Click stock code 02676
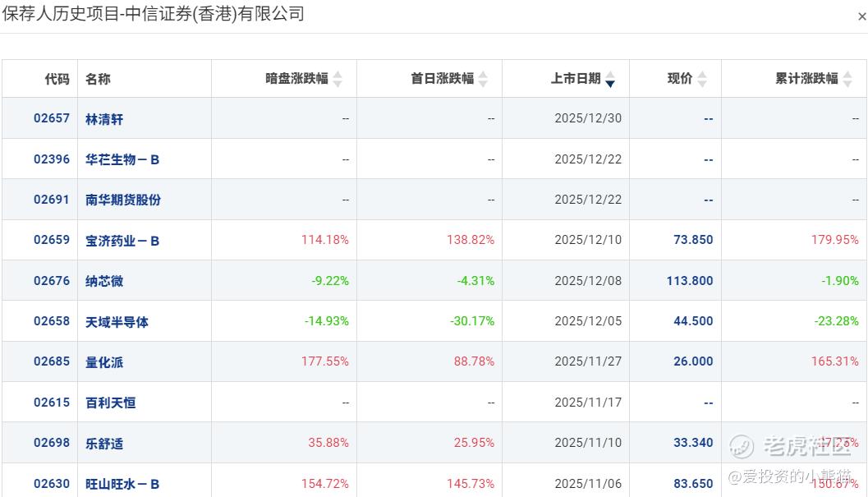Viewport: 868px width, 497px height. click(52, 280)
